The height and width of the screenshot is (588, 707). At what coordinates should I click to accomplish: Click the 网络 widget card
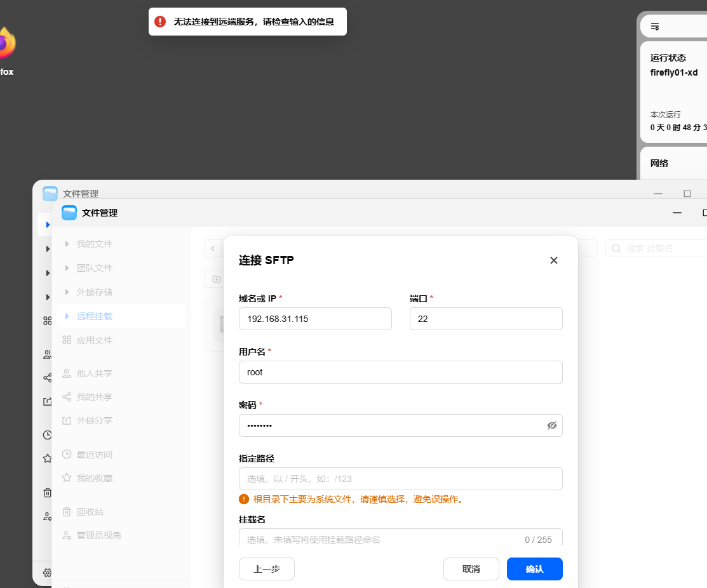coord(673,163)
